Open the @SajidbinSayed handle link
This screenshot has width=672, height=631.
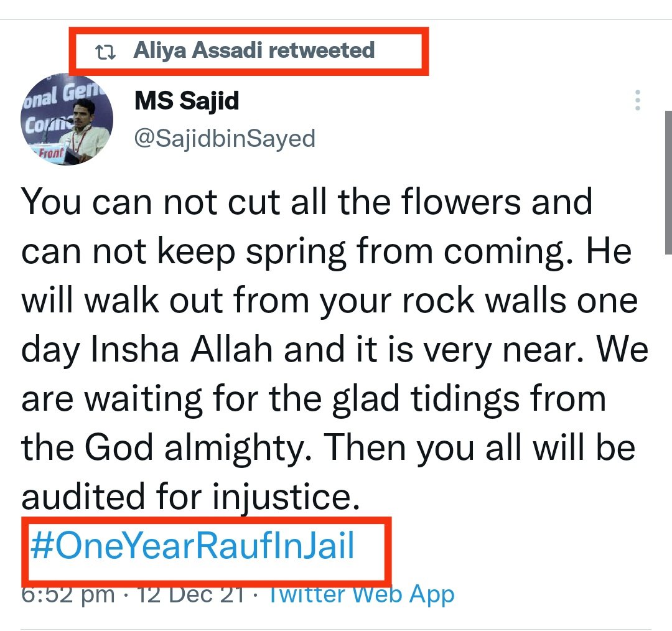coord(225,138)
